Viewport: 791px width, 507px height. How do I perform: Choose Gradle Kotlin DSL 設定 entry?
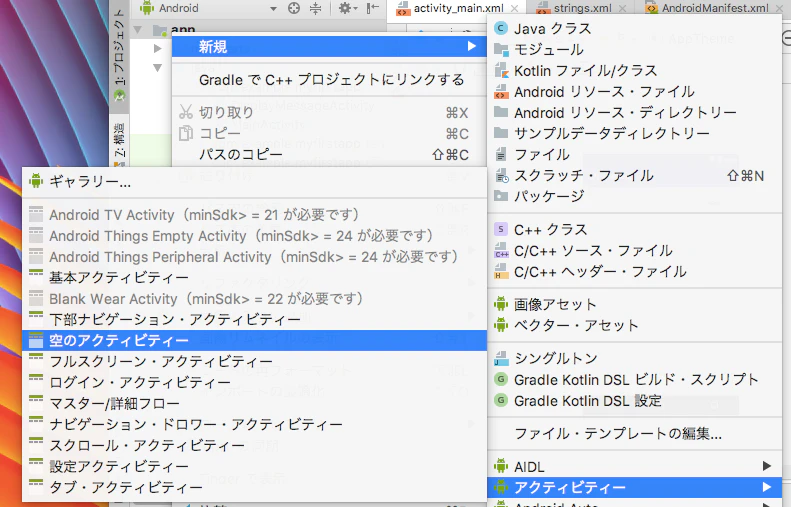(x=635, y=401)
